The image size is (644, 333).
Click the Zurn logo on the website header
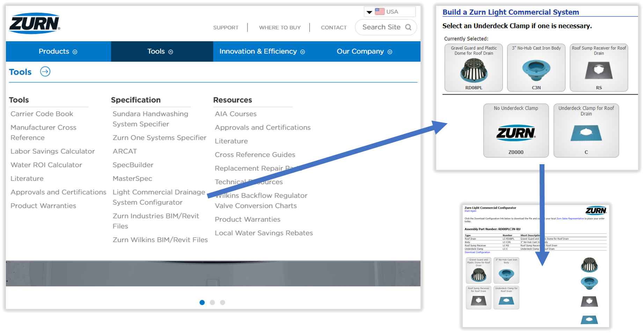pyautogui.click(x=35, y=24)
